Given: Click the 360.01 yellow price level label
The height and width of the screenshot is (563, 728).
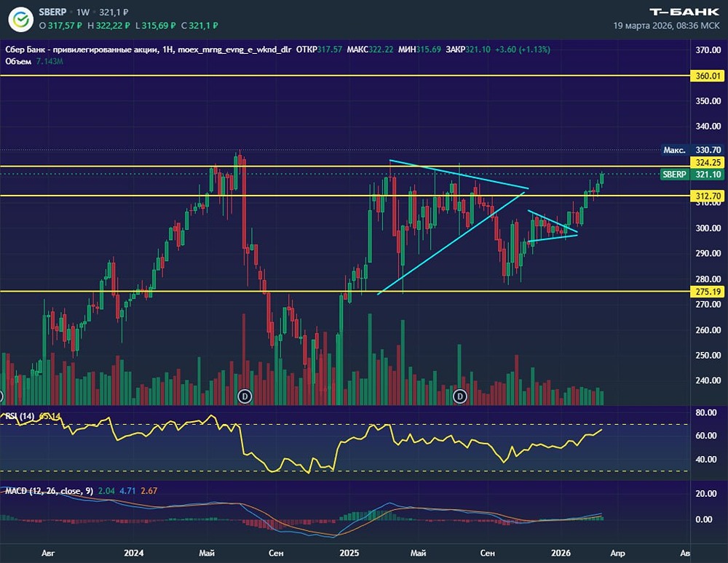Looking at the screenshot, I should [707, 76].
